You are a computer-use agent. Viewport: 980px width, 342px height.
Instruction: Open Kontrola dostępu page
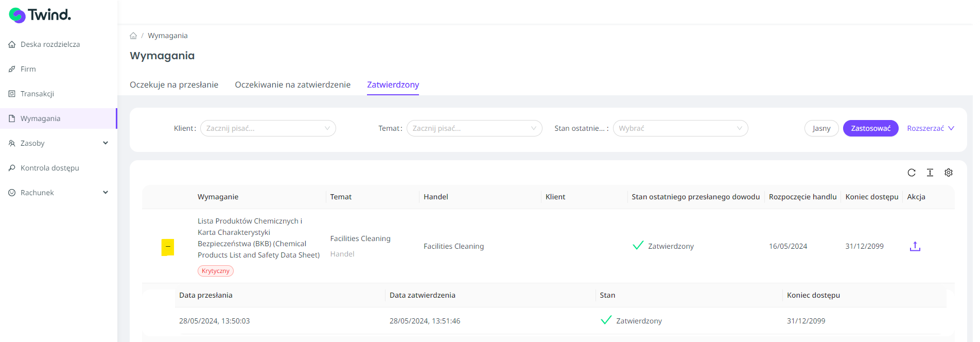coord(58,168)
